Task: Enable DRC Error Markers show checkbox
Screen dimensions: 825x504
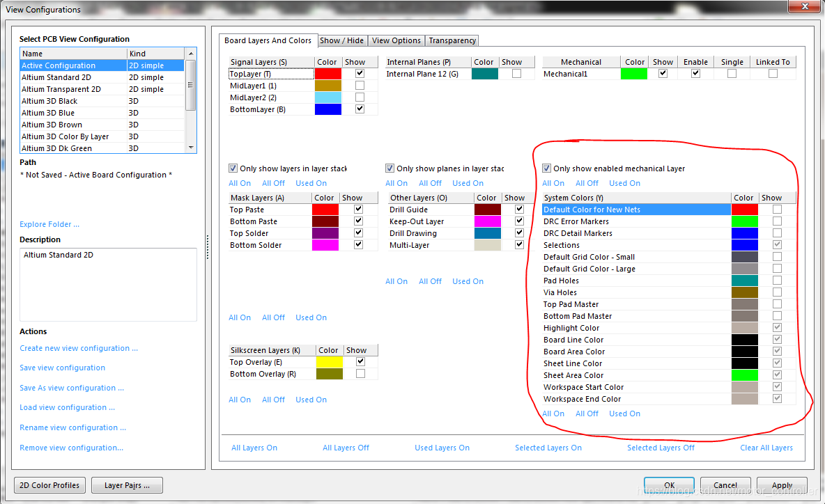Action: [x=777, y=221]
